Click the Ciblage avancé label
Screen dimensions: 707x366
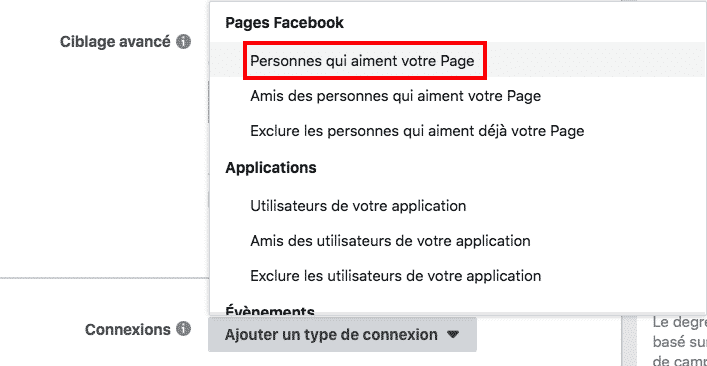(115, 42)
